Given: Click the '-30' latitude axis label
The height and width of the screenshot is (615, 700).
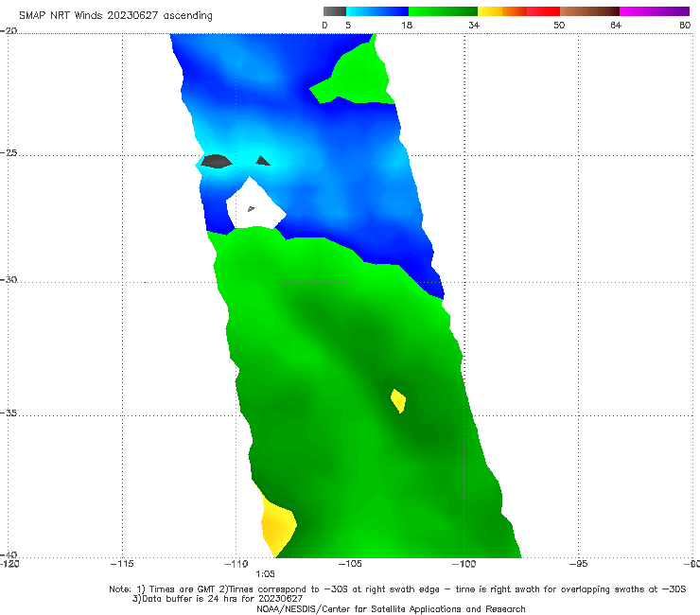Looking at the screenshot, I should tap(9, 279).
